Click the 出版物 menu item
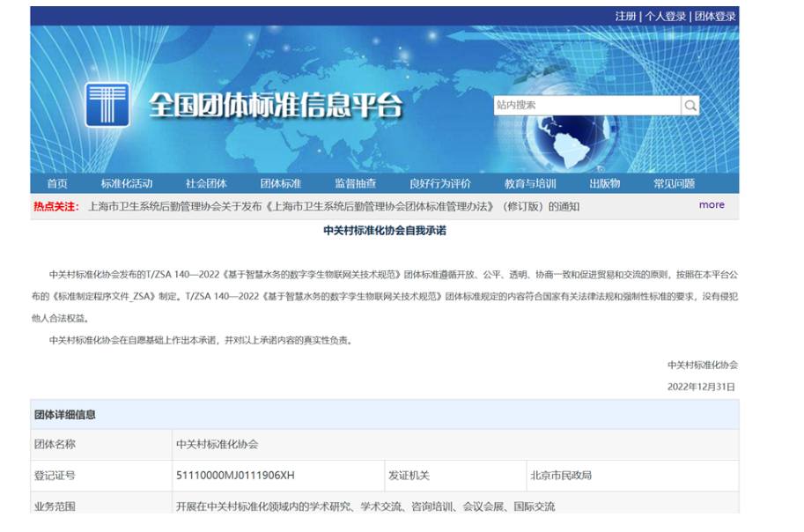The width and height of the screenshot is (804, 532). pyautogui.click(x=604, y=183)
